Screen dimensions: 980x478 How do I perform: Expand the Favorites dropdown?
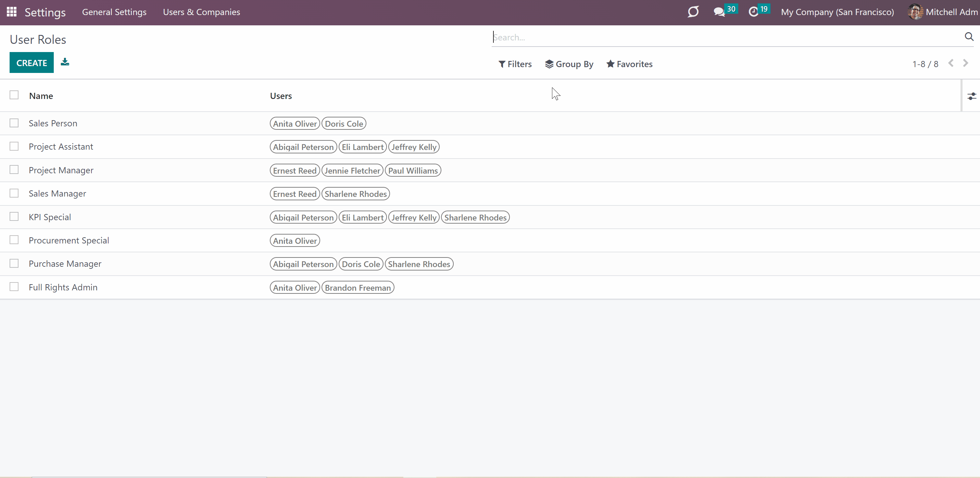click(x=630, y=64)
